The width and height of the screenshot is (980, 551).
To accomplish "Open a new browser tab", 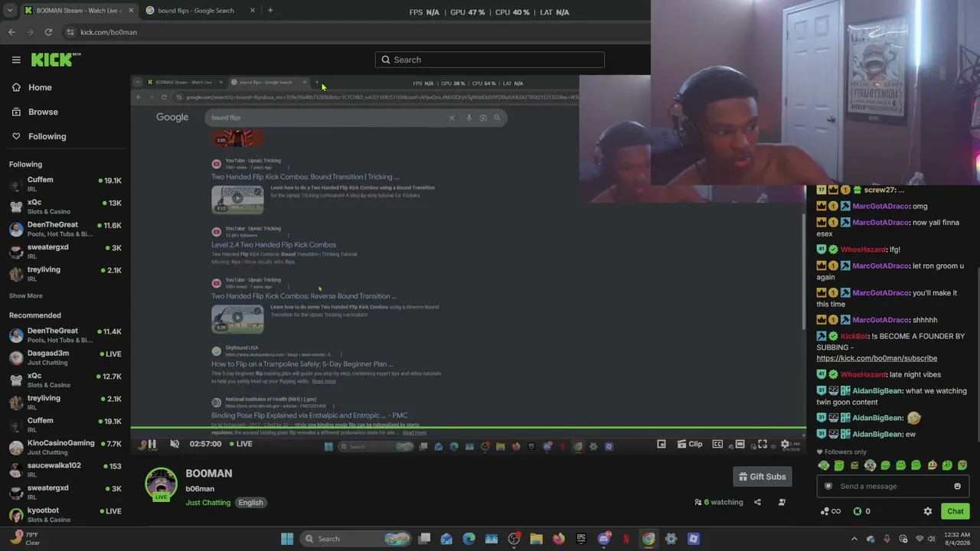I will pyautogui.click(x=270, y=10).
